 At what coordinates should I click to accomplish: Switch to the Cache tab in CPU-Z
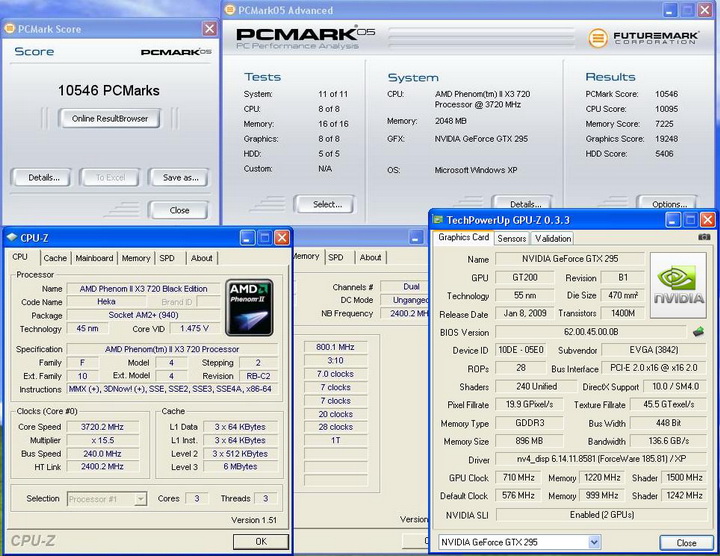click(55, 258)
